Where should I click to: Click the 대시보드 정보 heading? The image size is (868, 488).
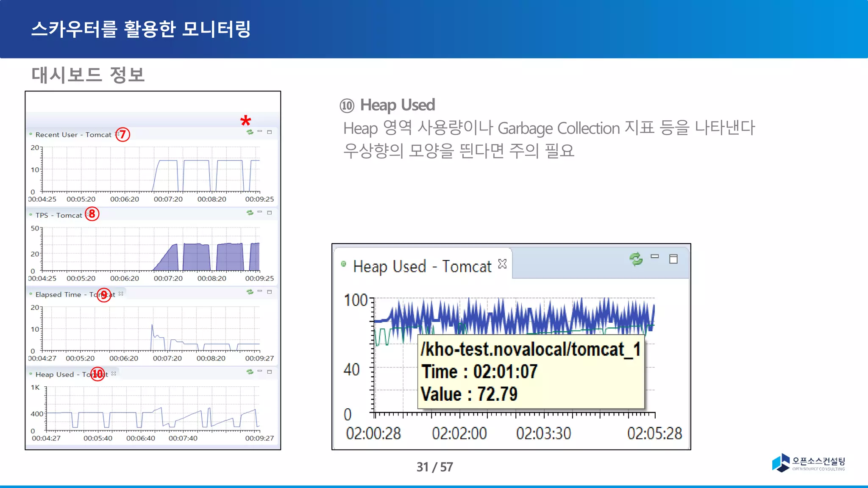point(88,75)
